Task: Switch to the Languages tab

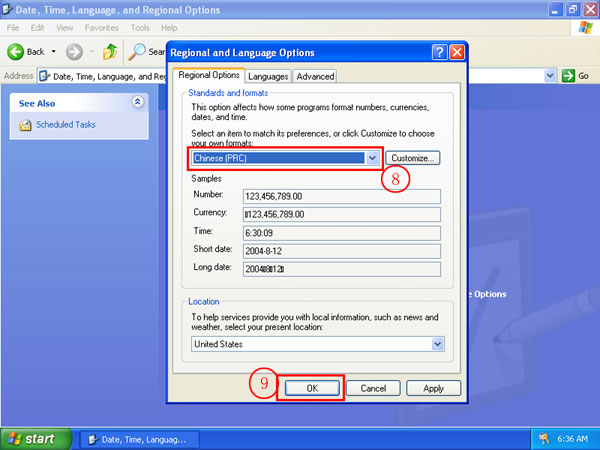Action: (267, 76)
